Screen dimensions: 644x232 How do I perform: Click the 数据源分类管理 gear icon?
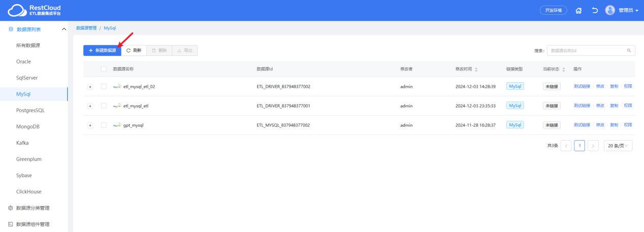10,208
